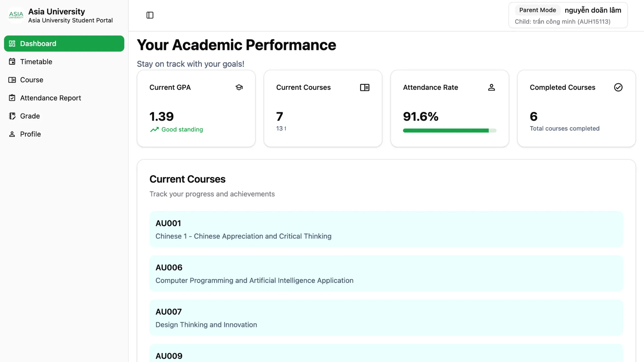Open course AU007 Design Thinking and Innovation
This screenshot has width=644, height=362.
click(386, 317)
